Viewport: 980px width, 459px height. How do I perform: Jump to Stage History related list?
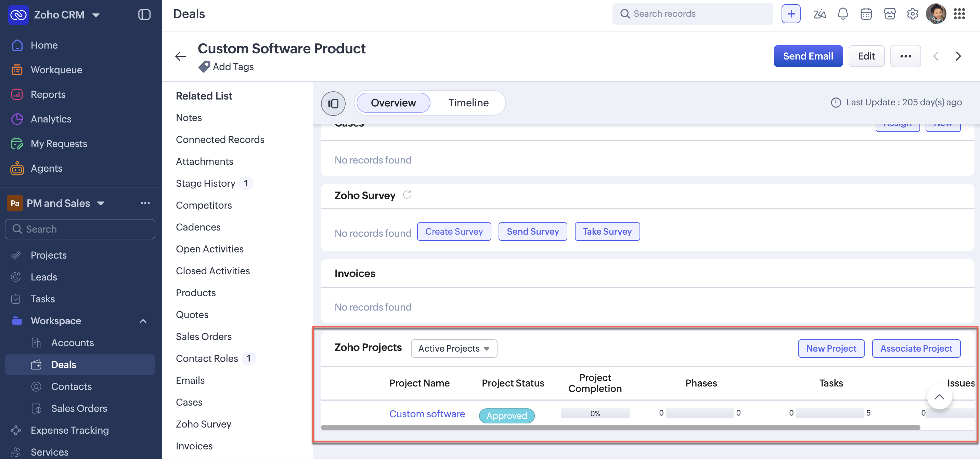[x=205, y=183]
